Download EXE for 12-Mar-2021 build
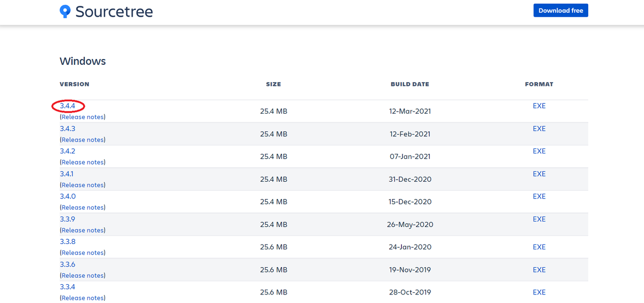Image resolution: width=644 pixels, height=303 pixels. coord(539,106)
